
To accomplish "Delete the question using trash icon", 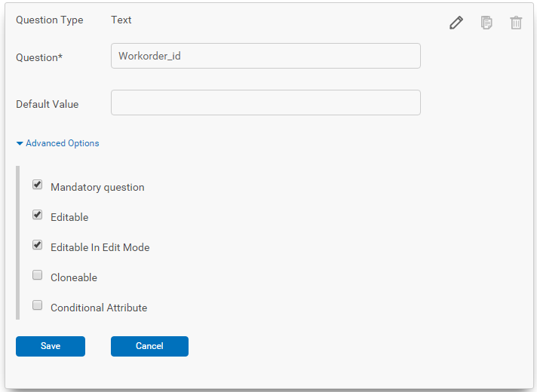I will tap(516, 23).
